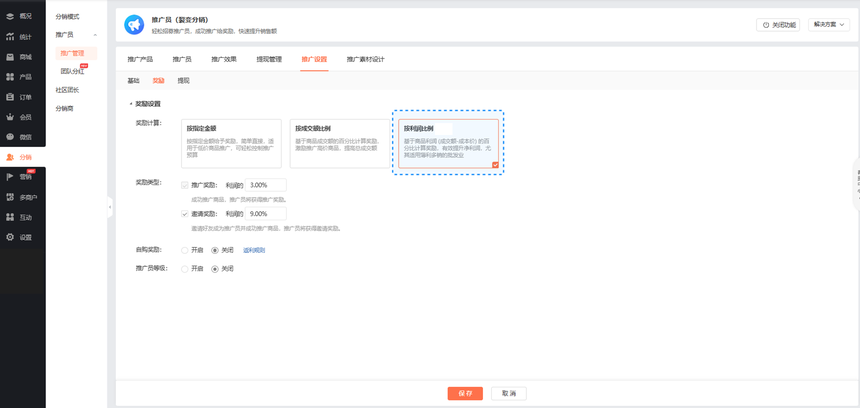Open the 概况 overview sidebar icon
860x408 pixels.
click(x=10, y=16)
